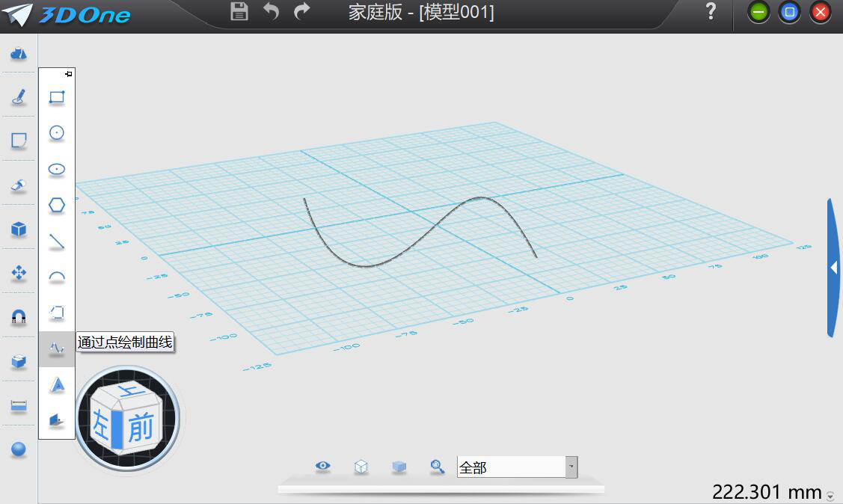The height and width of the screenshot is (504, 843).
Task: Open the feature modeling tool in the sidebar
Action: 18,185
